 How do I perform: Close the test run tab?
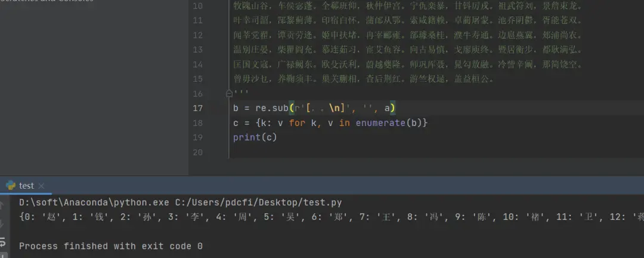(41, 186)
